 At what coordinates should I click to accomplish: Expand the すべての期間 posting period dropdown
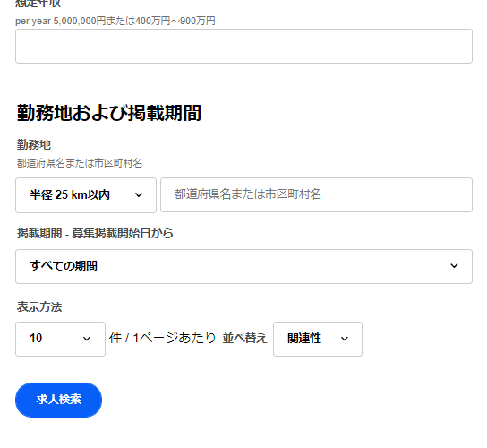tap(243, 266)
